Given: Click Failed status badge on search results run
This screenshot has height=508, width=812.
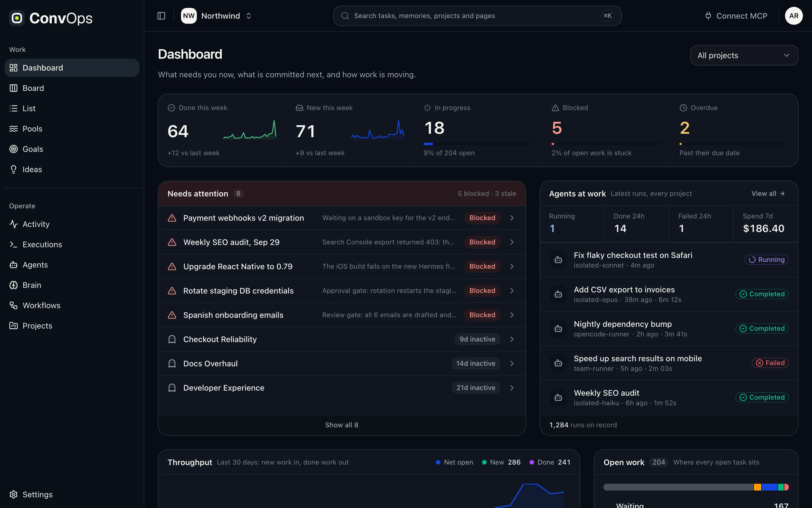Looking at the screenshot, I should point(770,363).
